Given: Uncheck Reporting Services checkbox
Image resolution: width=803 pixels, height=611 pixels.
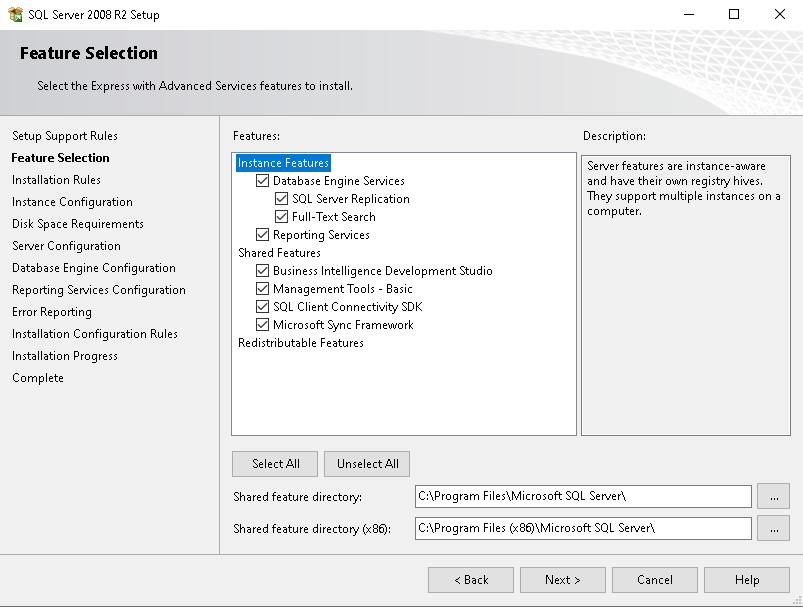Looking at the screenshot, I should point(262,235).
